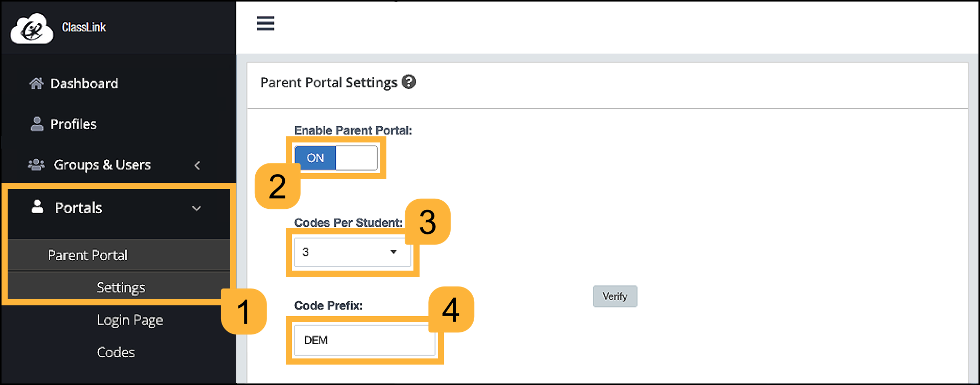Click the Profiles person icon
The height and width of the screenshot is (385, 980).
click(x=36, y=124)
